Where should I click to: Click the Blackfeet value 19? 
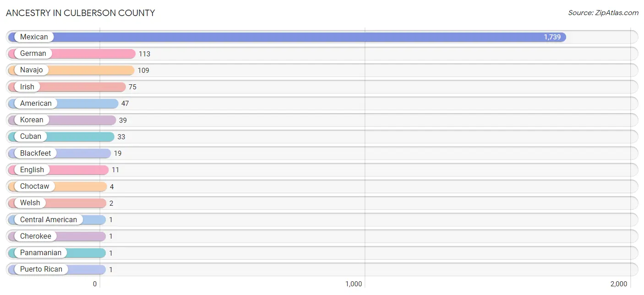pos(118,153)
